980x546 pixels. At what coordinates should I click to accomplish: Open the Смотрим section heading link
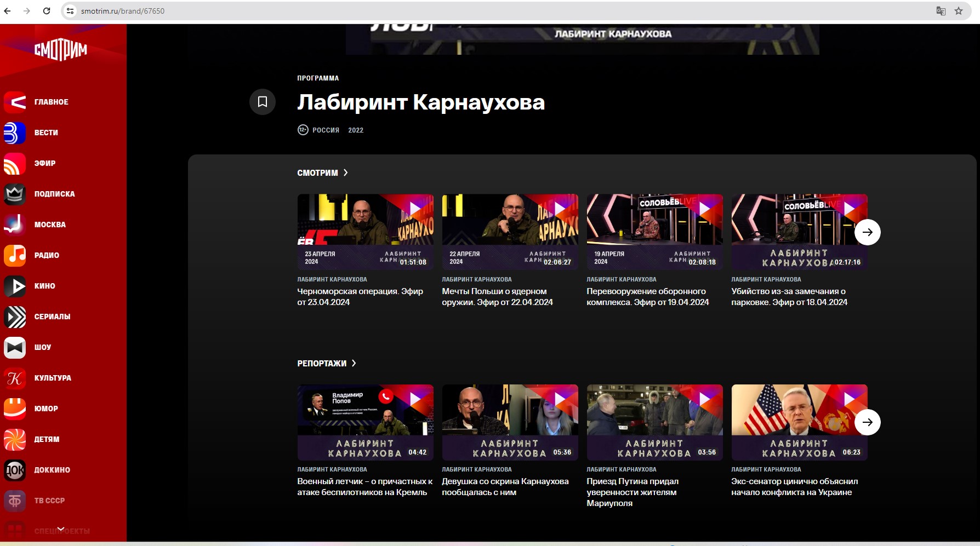pos(323,173)
